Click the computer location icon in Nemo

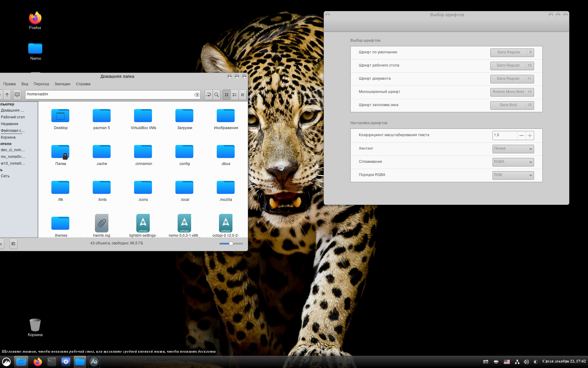pyautogui.click(x=17, y=95)
